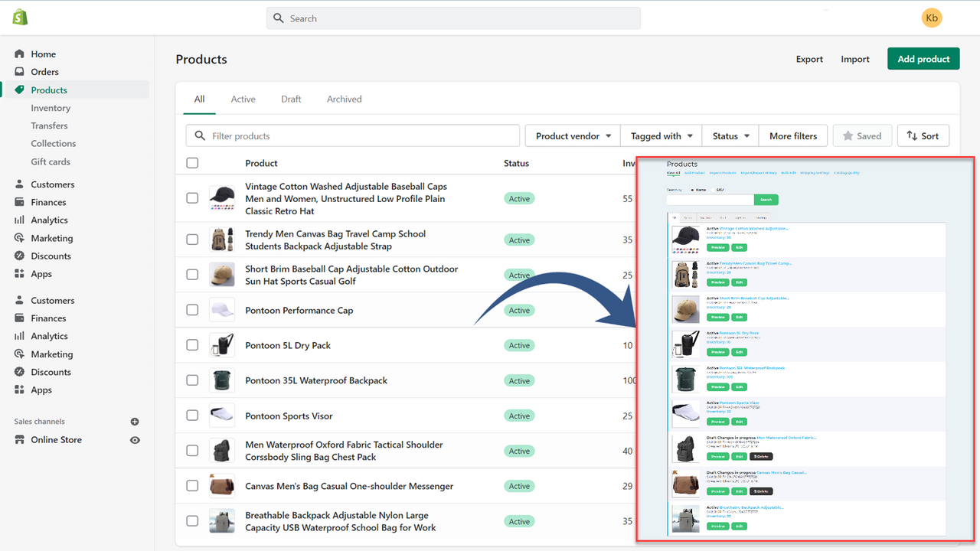Open the Pontoon Performance Cap thumbnail
The width and height of the screenshot is (980, 551).
click(222, 310)
